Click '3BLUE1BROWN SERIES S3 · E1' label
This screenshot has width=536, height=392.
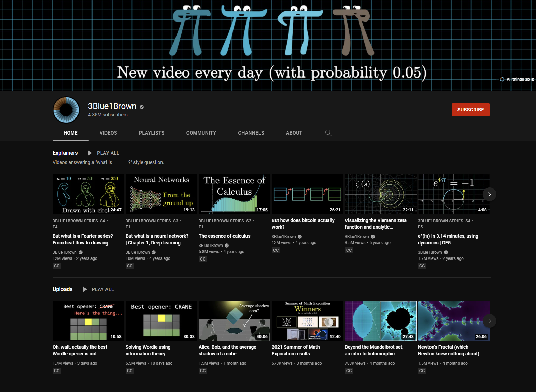click(x=153, y=224)
